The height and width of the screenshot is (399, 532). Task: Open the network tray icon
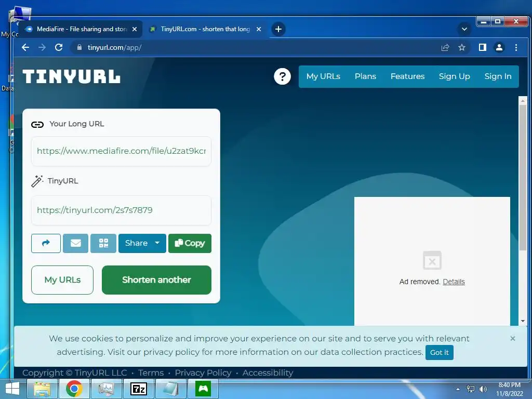pos(471,389)
